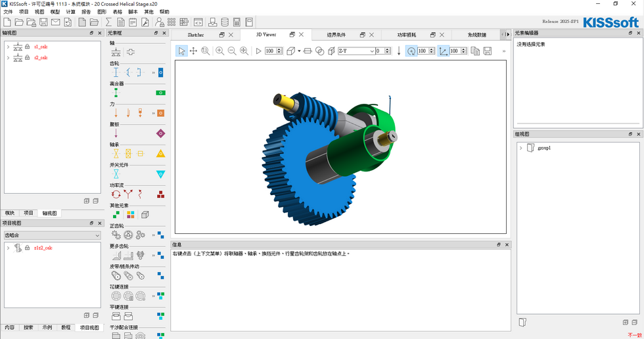Click the blue gear element square icon in 齿轮 row
The height and width of the screenshot is (339, 644).
[160, 73]
